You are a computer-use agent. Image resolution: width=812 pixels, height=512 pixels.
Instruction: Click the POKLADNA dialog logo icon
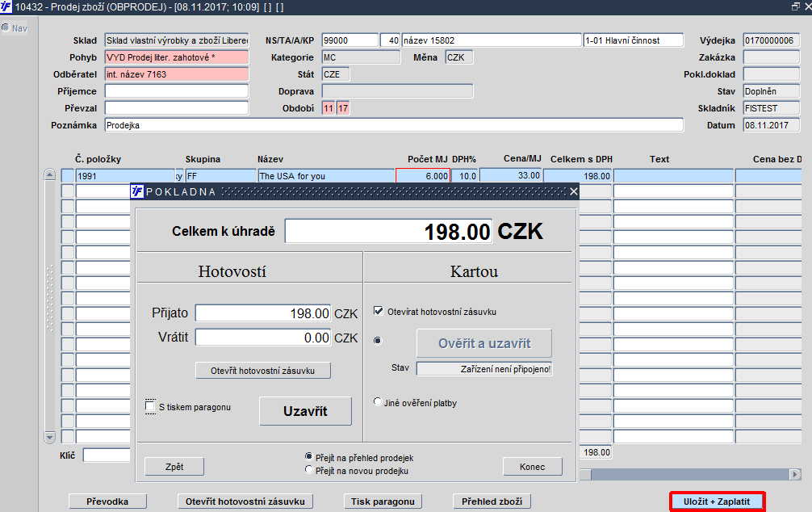(x=136, y=191)
